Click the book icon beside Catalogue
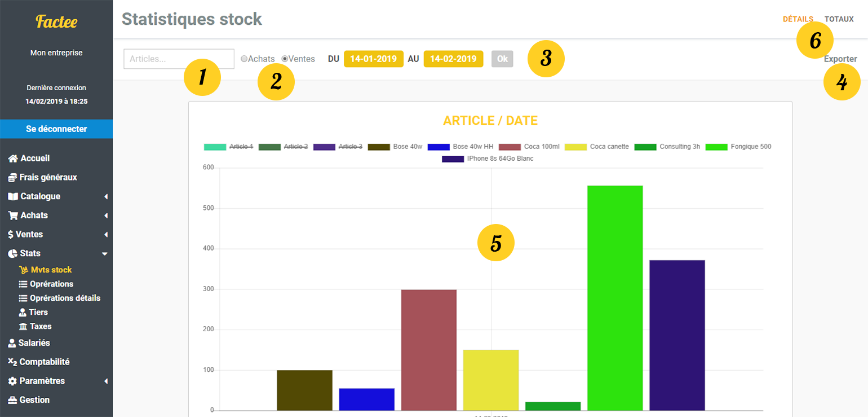The height and width of the screenshot is (417, 868). (x=12, y=196)
